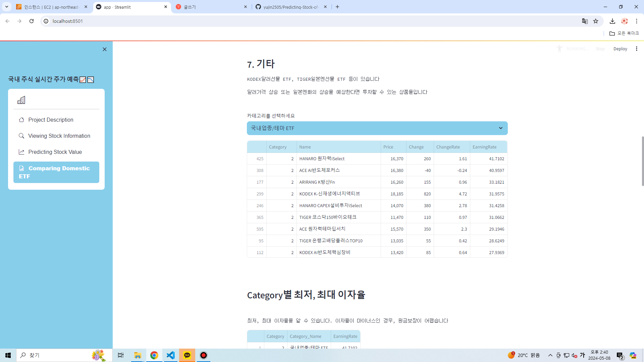
Task: Open Google Translate page icon
Action: (x=585, y=21)
